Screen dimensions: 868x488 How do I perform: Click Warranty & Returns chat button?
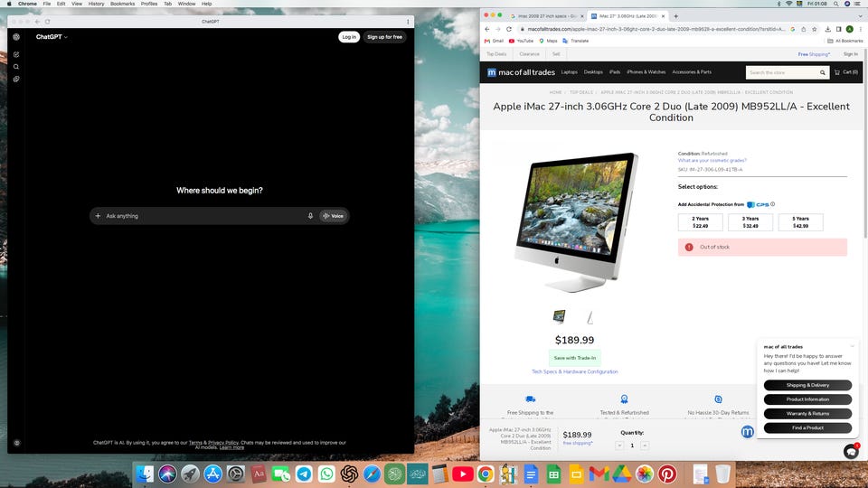click(x=807, y=413)
